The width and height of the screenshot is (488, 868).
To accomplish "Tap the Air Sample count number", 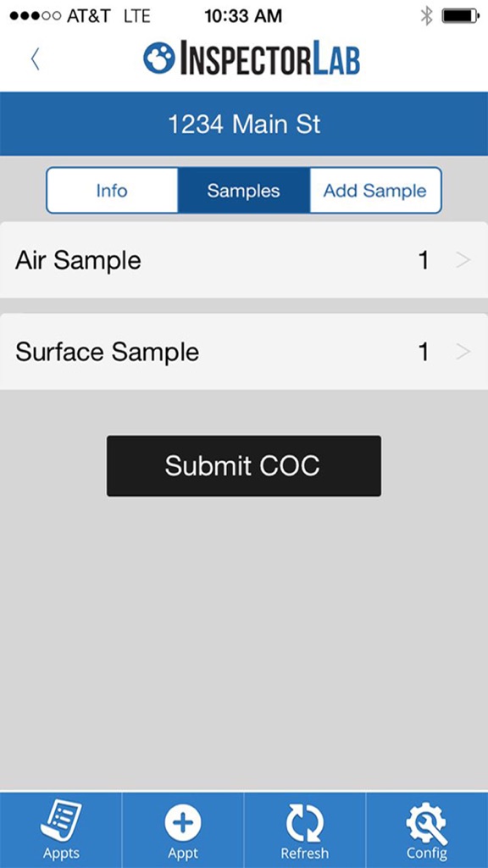I will coord(424,259).
